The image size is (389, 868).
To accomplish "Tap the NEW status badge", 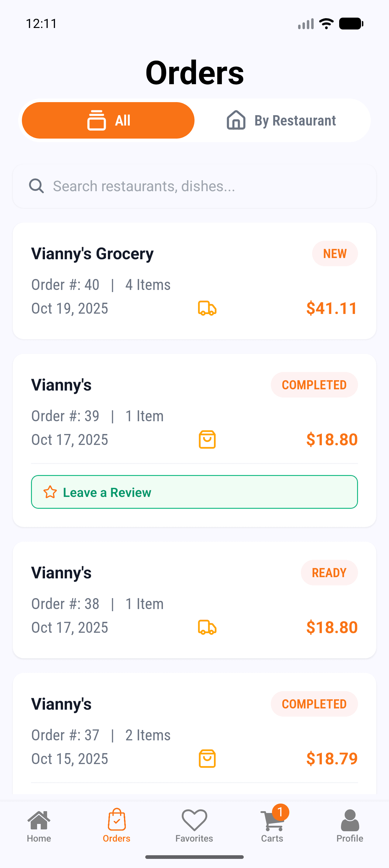I will 335,253.
